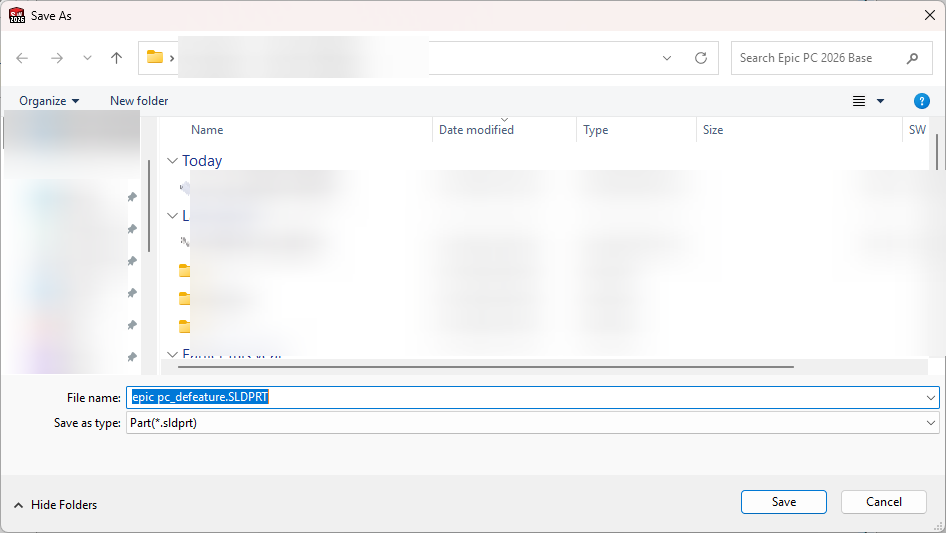Click the SW column header

point(917,130)
